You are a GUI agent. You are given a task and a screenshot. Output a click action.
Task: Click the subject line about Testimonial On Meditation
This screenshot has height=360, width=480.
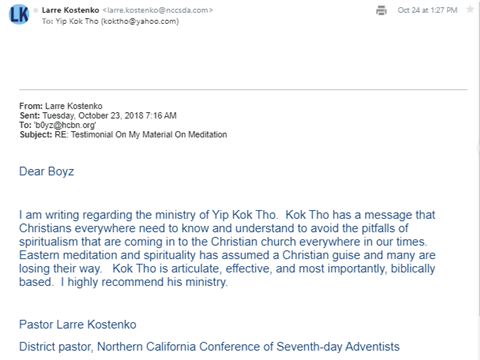click(123, 135)
